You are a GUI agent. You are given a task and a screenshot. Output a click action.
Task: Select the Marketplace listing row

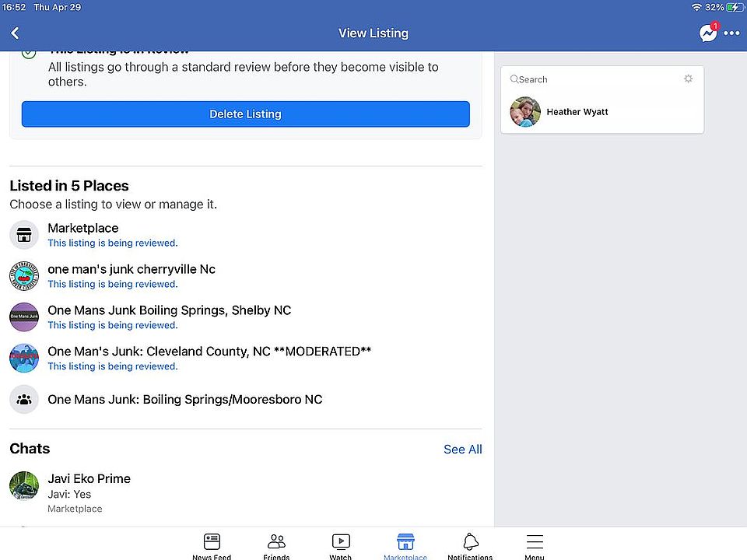[x=245, y=235]
